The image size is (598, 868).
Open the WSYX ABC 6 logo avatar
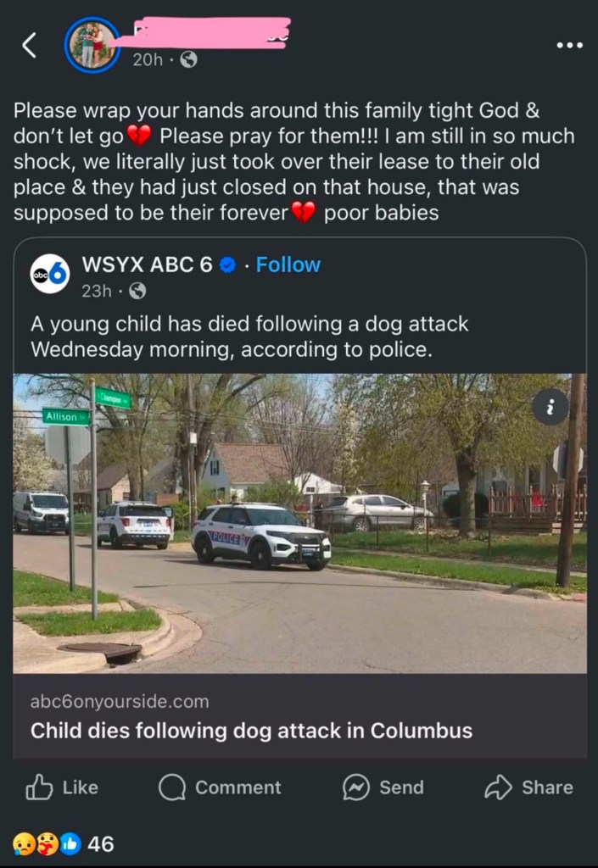[x=50, y=274]
